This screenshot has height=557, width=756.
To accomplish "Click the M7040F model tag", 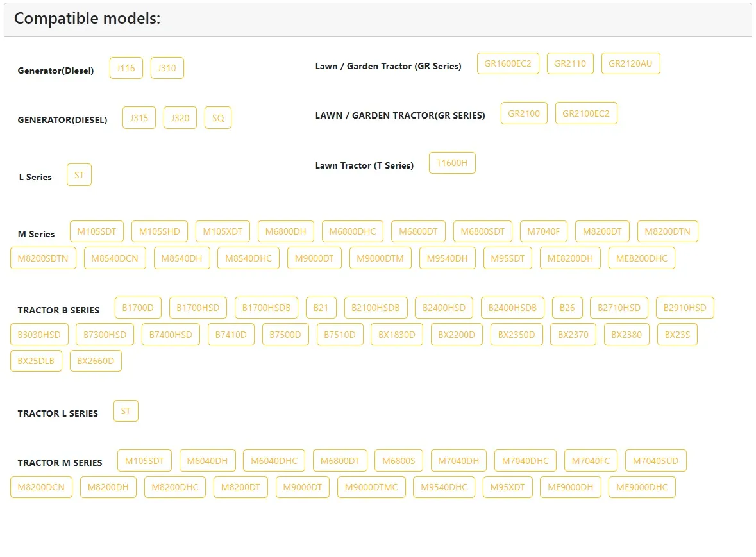I will click(x=544, y=231).
